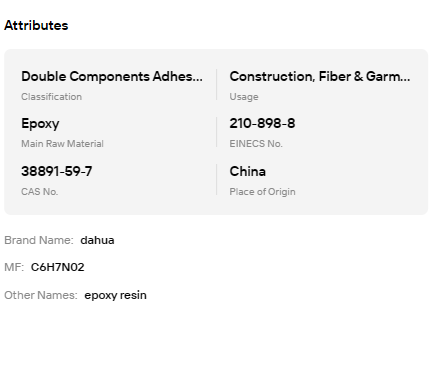The image size is (434, 374).
Task: Click the Brand Name label
Action: point(39,240)
